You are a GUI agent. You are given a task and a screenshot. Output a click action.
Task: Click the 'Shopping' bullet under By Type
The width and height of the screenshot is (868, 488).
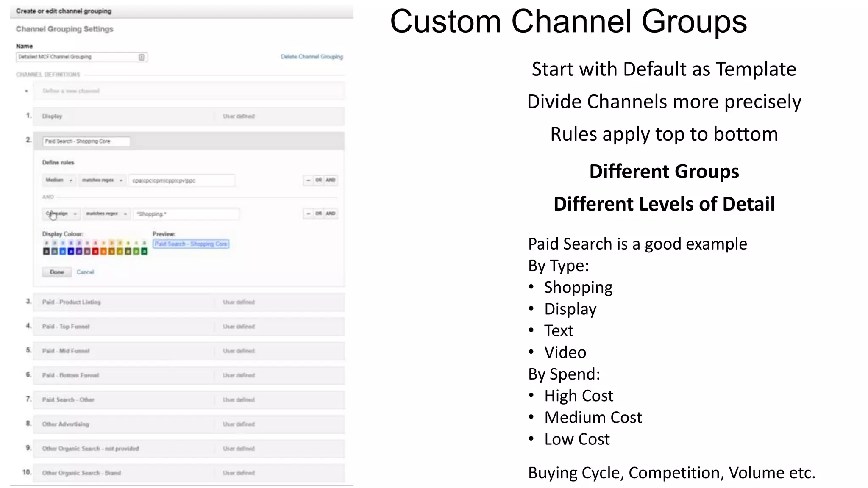point(578,288)
